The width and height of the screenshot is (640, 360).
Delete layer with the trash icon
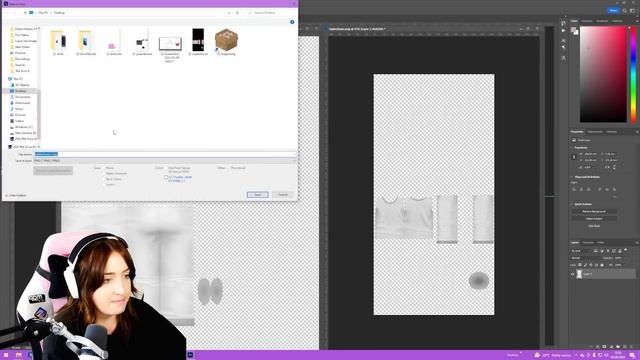click(x=631, y=347)
